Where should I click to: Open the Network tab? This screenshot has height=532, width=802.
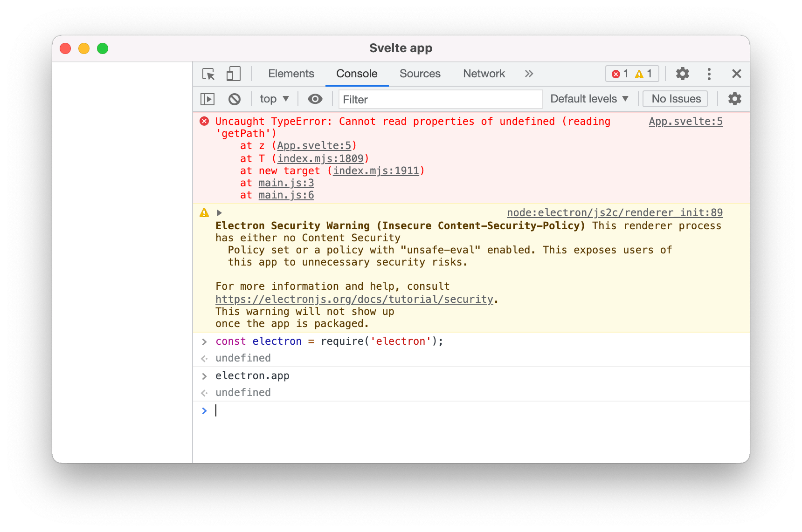click(484, 74)
